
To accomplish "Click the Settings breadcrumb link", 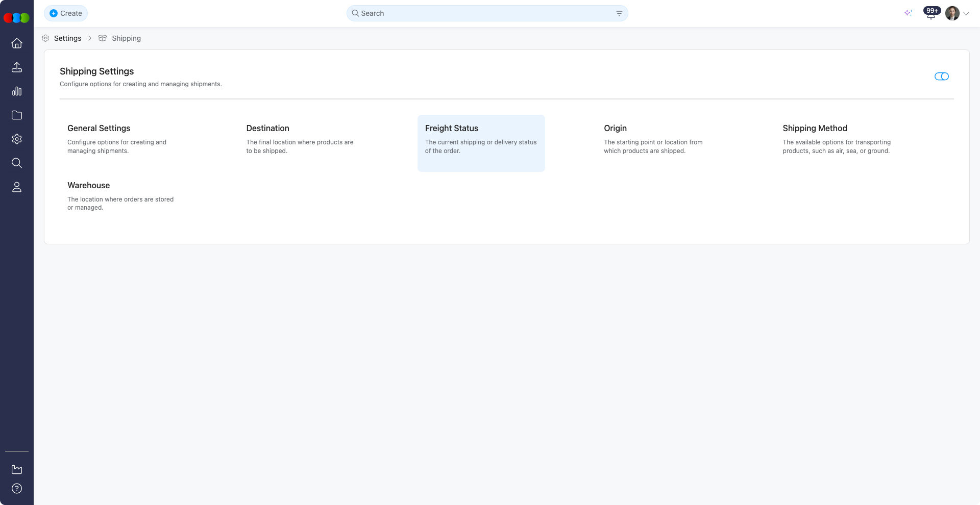I will [67, 38].
